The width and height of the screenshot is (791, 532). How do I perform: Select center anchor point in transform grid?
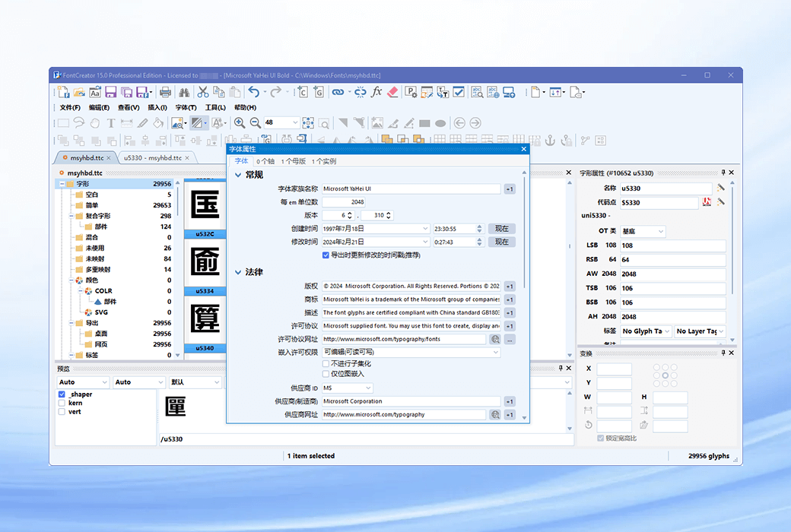pos(666,375)
